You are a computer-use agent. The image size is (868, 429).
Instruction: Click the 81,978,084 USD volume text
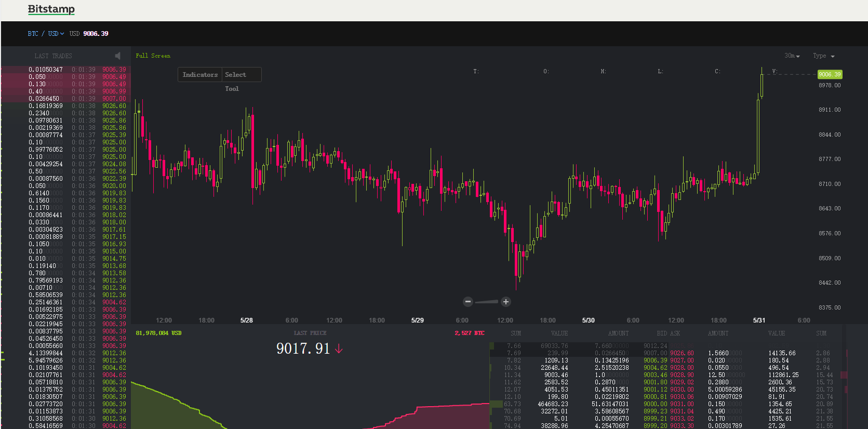(158, 333)
